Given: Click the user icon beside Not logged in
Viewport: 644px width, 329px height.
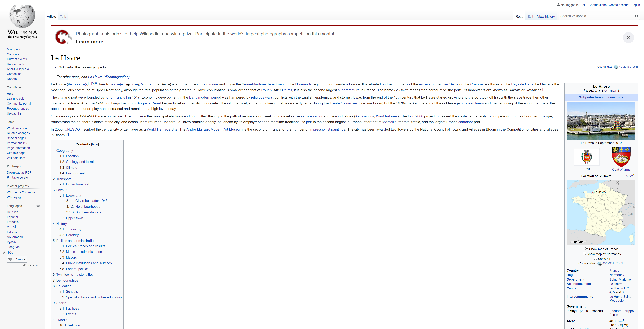Looking at the screenshot, I should point(559,5).
